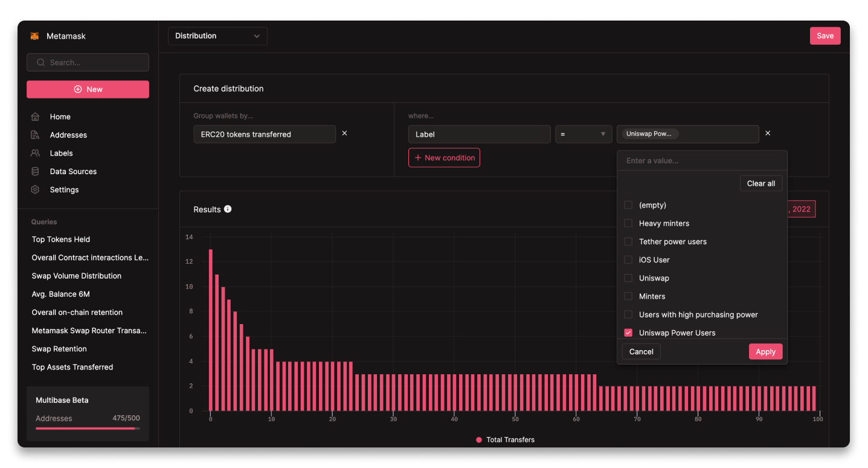868x468 pixels.
Task: Click the Addresses 475/500 usage bar
Action: coord(88,428)
